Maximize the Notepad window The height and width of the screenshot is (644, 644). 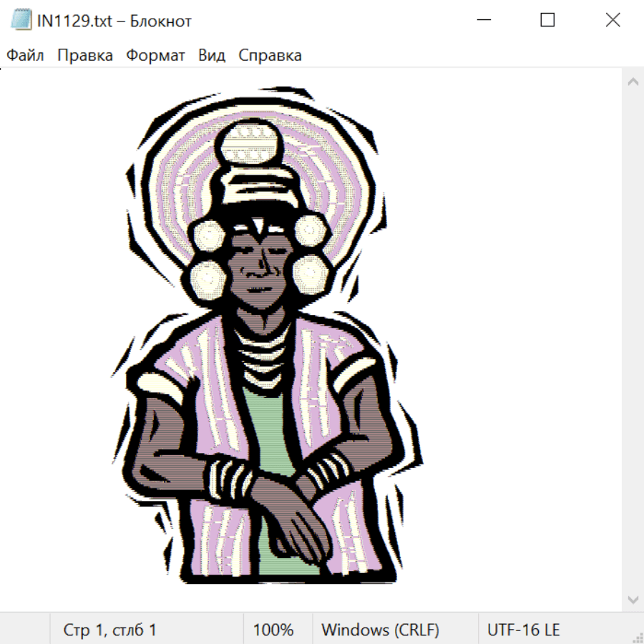tap(547, 21)
